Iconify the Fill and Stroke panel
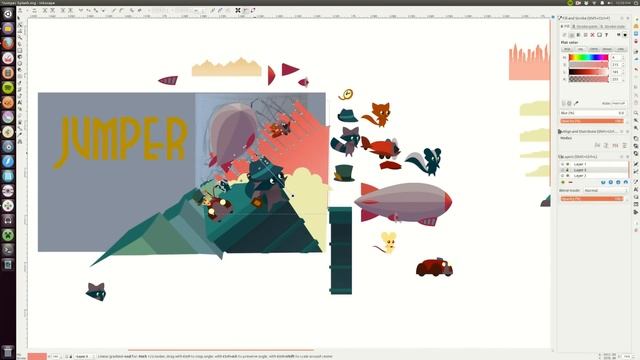Image resolution: width=640 pixels, height=360 pixels. tap(622, 18)
